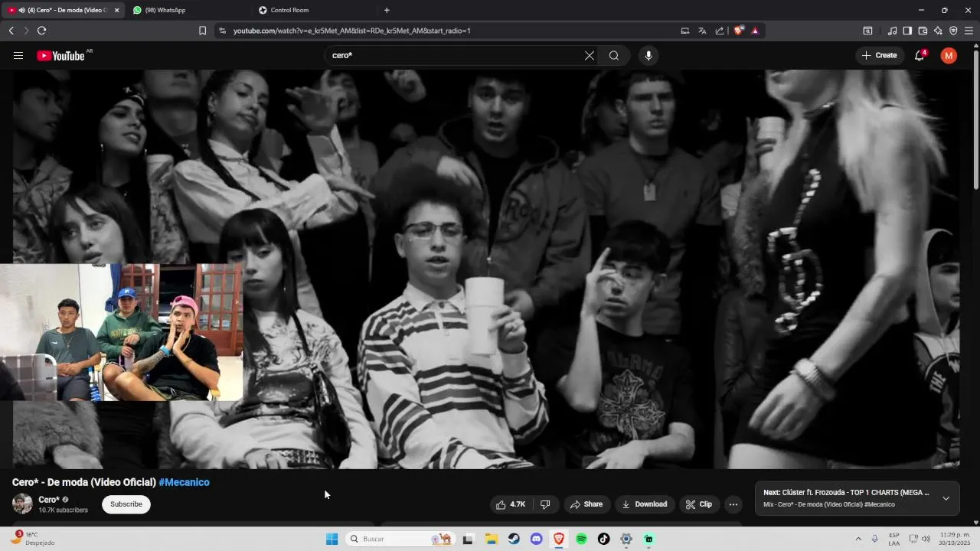
Task: Click the main video player area
Action: [x=485, y=269]
